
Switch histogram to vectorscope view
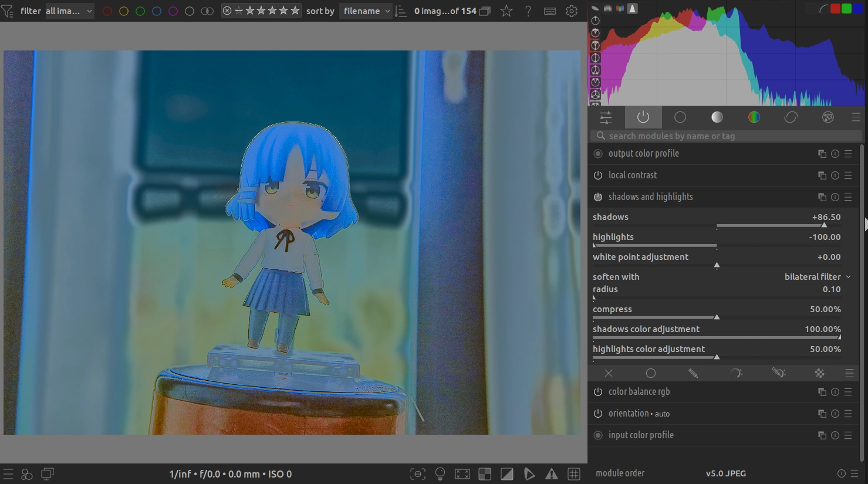pyautogui.click(x=595, y=8)
